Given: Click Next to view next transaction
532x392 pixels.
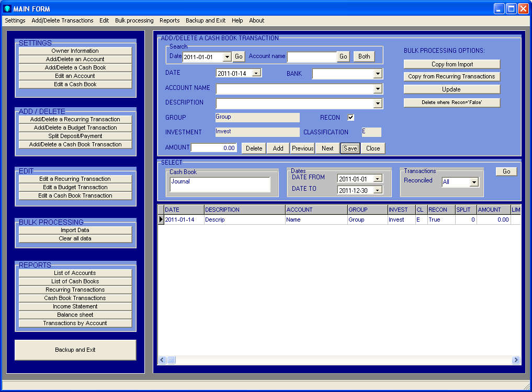Looking at the screenshot, I should pos(327,148).
